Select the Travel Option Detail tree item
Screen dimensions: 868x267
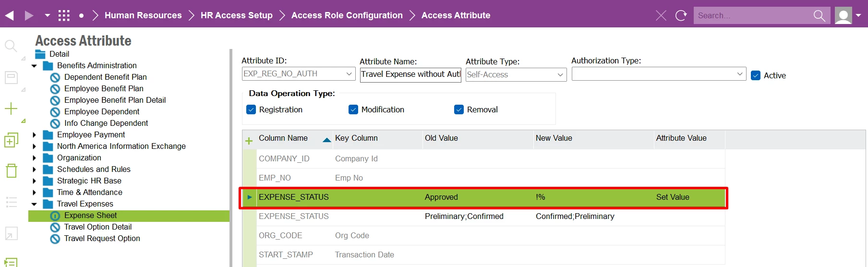(97, 227)
